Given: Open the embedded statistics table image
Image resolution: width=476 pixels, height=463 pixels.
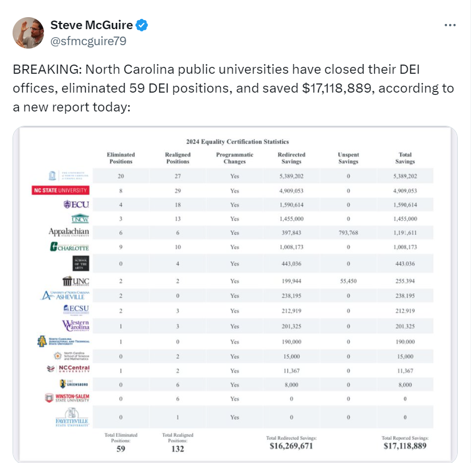Looking at the screenshot, I should [x=235, y=294].
